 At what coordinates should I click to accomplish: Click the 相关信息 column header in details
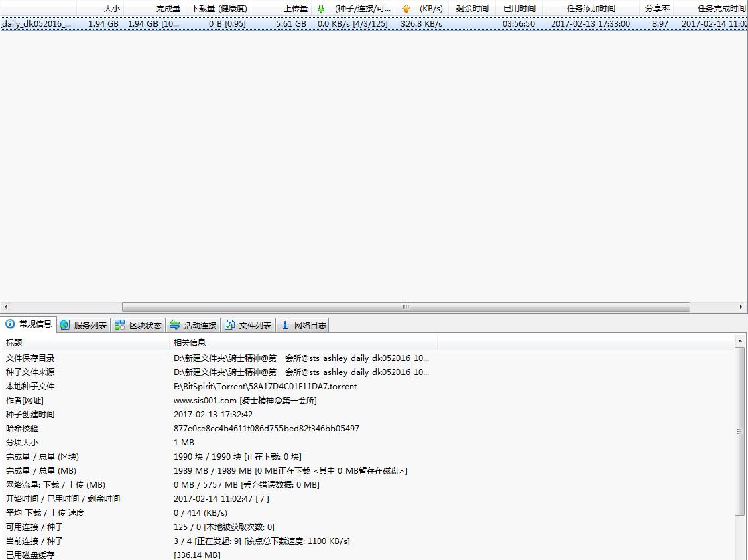190,343
